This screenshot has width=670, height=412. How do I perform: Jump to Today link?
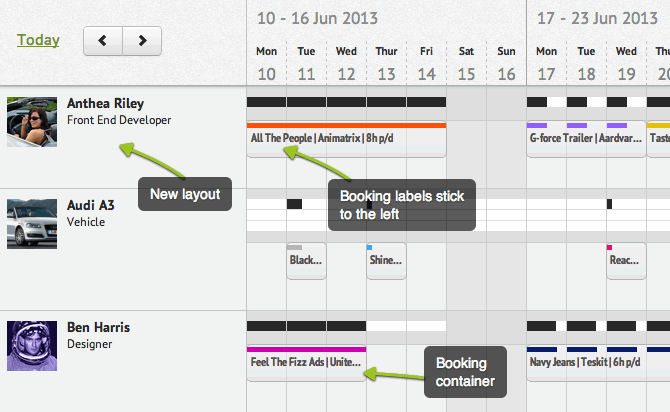(x=38, y=40)
